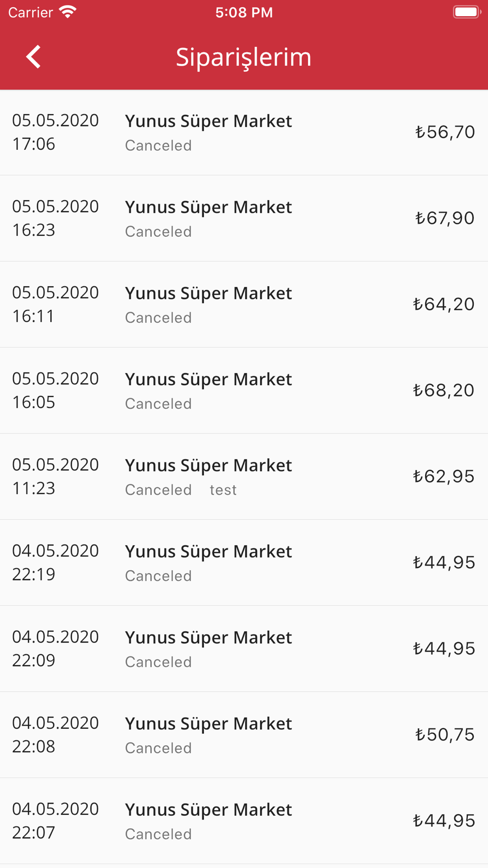Tap the 'test' note label
Viewport: 488px width, 868px height.
223,490
